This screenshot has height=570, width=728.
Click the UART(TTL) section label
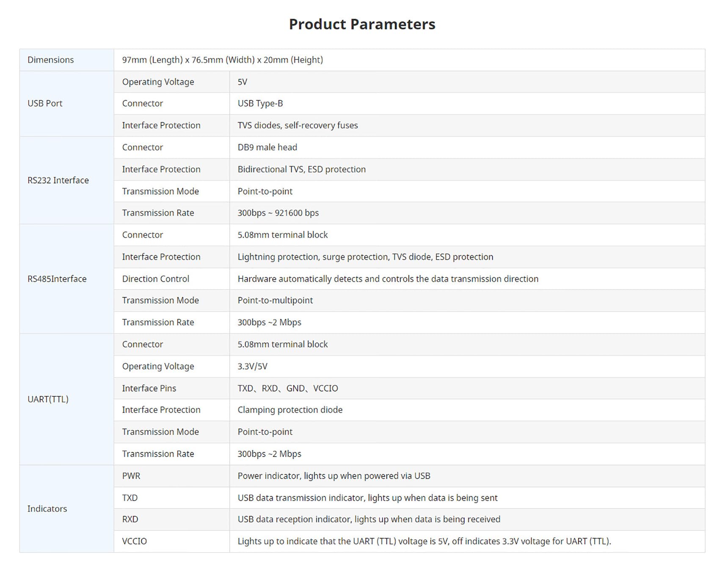48,399
